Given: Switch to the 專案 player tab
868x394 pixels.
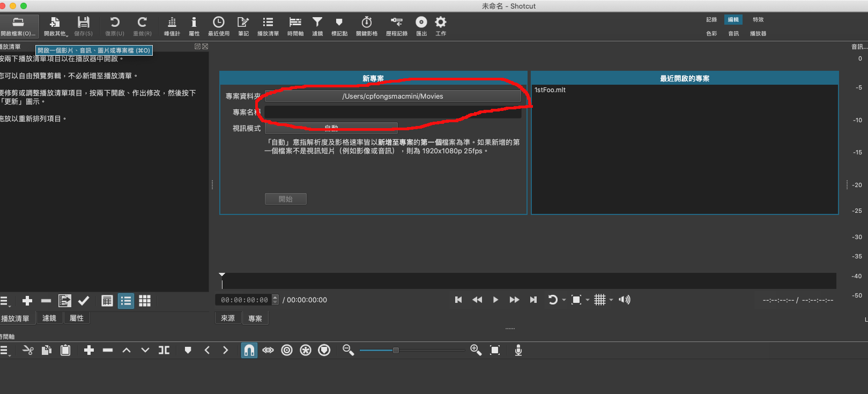Looking at the screenshot, I should click(255, 318).
